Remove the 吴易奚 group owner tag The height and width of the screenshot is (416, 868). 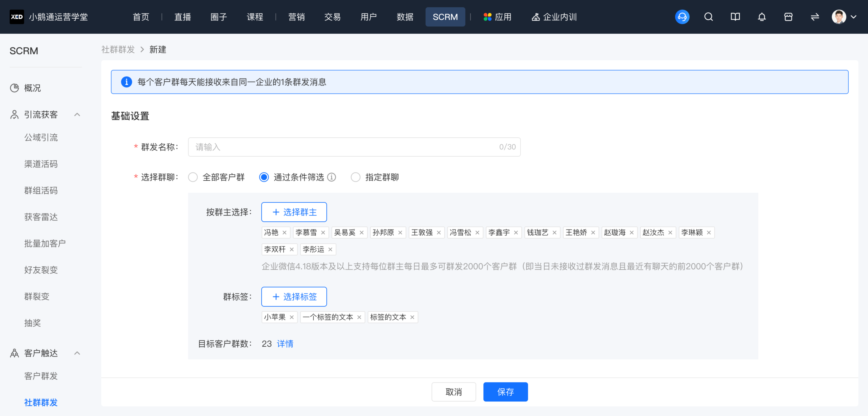(362, 233)
